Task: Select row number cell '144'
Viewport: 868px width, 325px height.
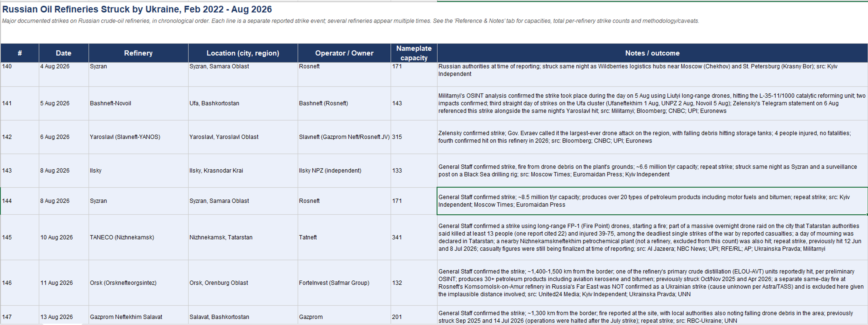Action: pyautogui.click(x=20, y=201)
